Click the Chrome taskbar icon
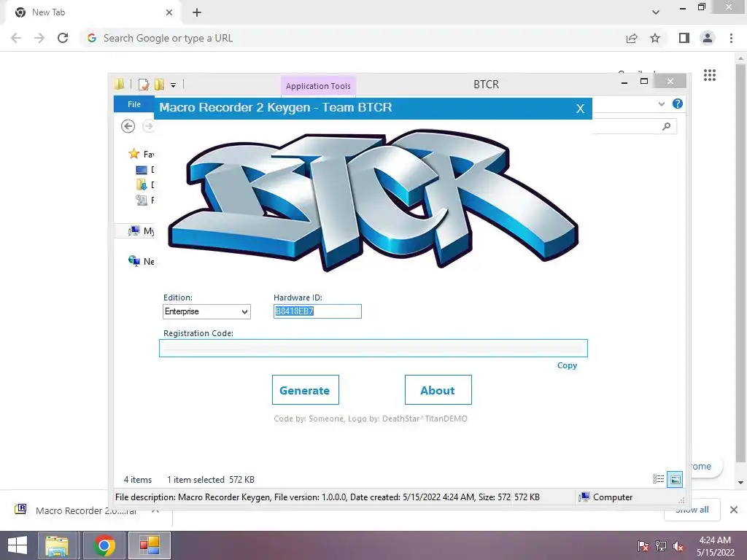 coord(104,545)
